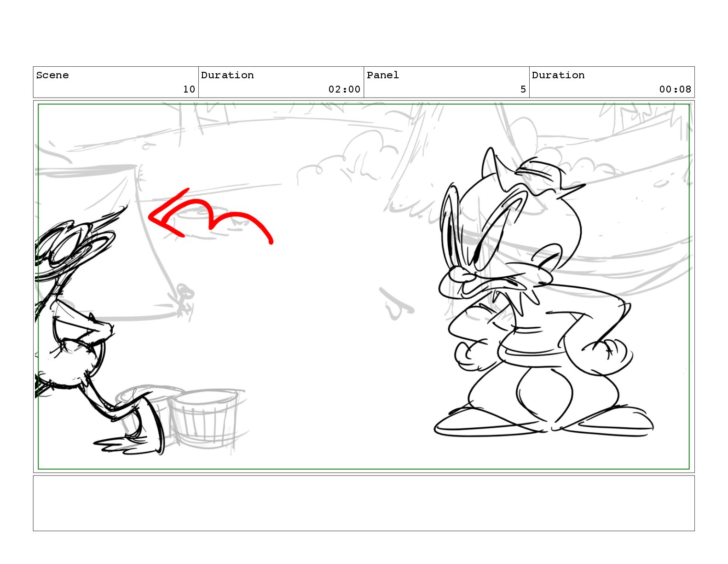Image resolution: width=728 pixels, height=564 pixels.
Task: Click the scene number 10
Action: click(x=189, y=89)
